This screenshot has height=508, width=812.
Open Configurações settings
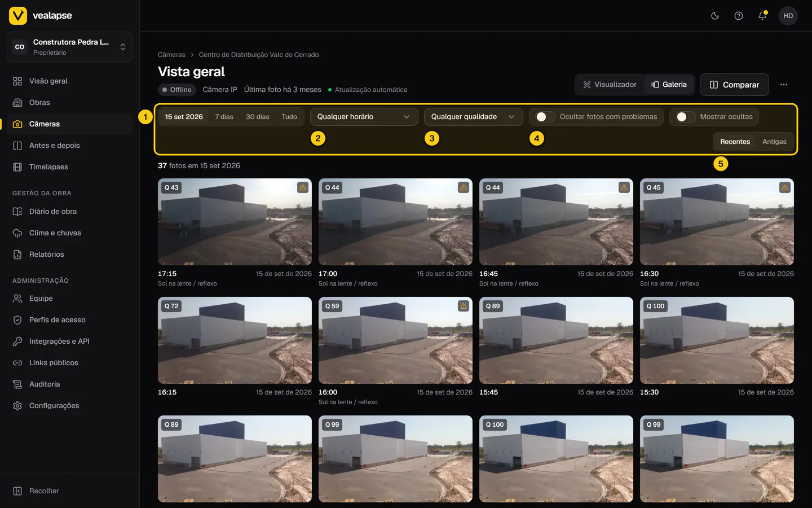69,406
